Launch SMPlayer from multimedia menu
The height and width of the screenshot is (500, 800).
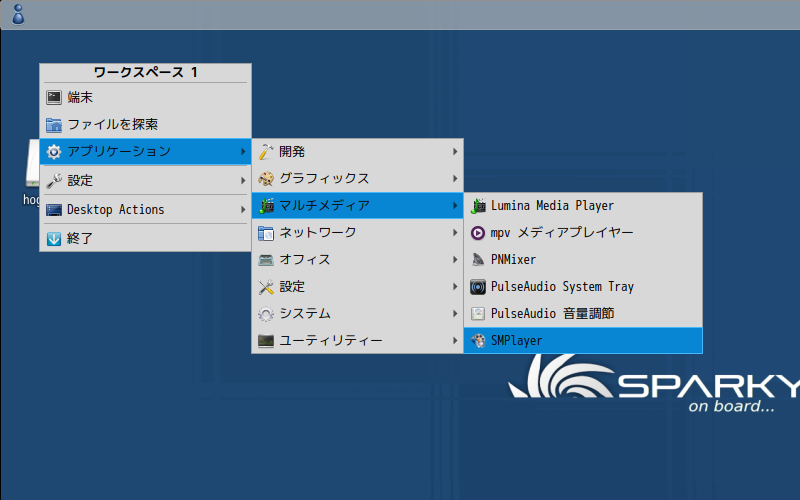583,340
